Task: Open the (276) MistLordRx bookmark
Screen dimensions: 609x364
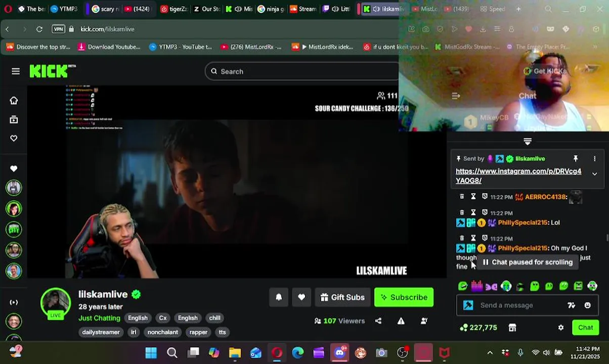Action: click(251, 47)
